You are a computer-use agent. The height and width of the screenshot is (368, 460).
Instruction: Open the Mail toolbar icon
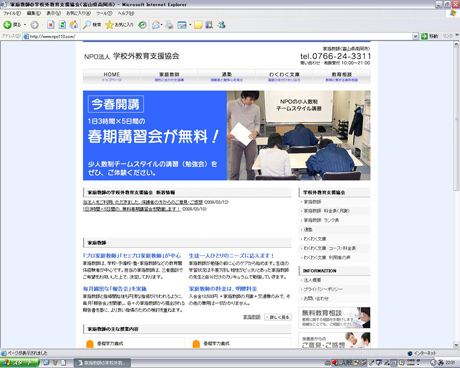coord(156,25)
